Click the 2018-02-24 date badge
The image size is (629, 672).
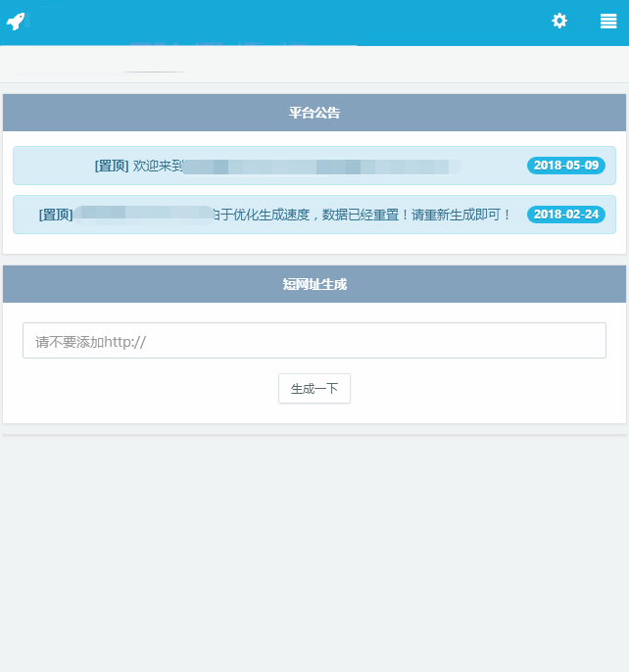566,215
